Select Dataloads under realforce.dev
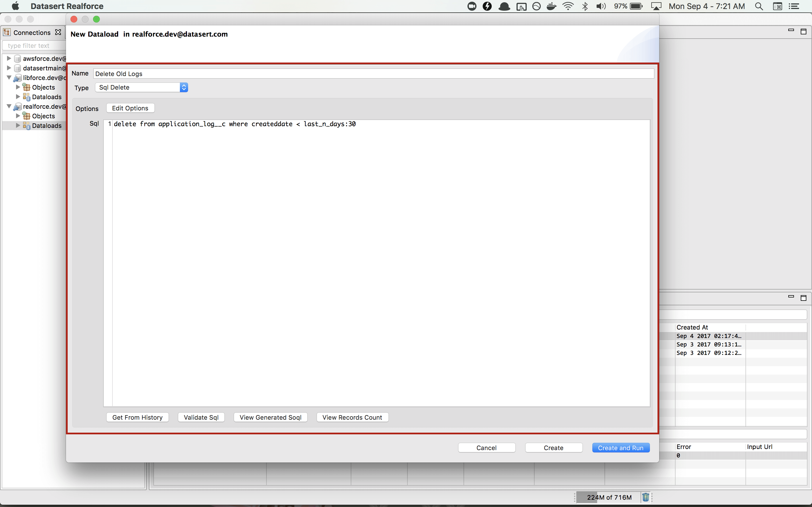Viewport: 812px width, 507px height. [x=47, y=126]
